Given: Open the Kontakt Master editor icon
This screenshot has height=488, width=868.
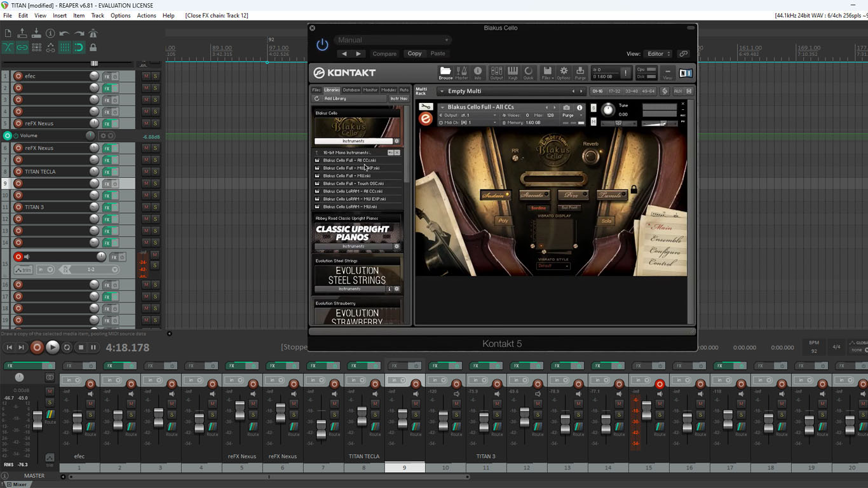Looking at the screenshot, I should 462,73.
